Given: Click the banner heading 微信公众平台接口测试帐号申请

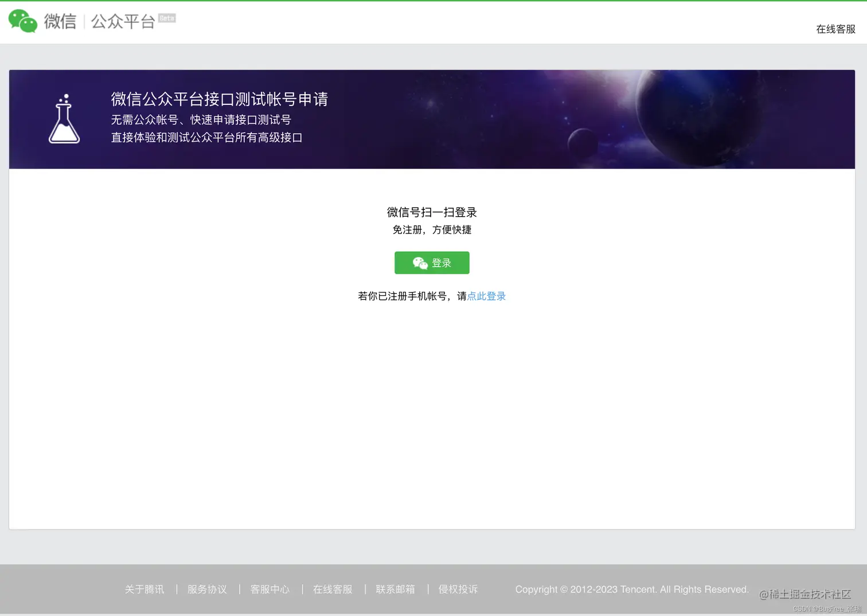Looking at the screenshot, I should pyautogui.click(x=219, y=99).
